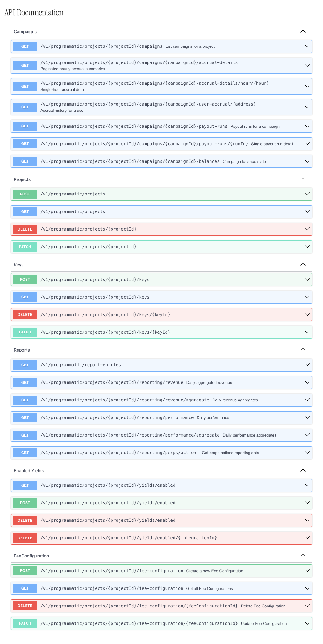Image resolution: width=323 pixels, height=644 pixels.
Task: Click the PATCH badge for keys/{keyId}
Action: [25, 332]
